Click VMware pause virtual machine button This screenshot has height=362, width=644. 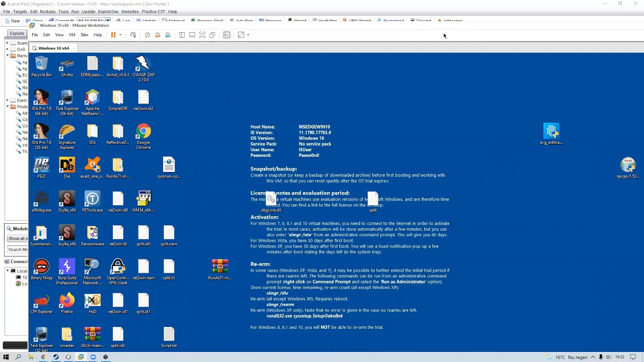[113, 35]
